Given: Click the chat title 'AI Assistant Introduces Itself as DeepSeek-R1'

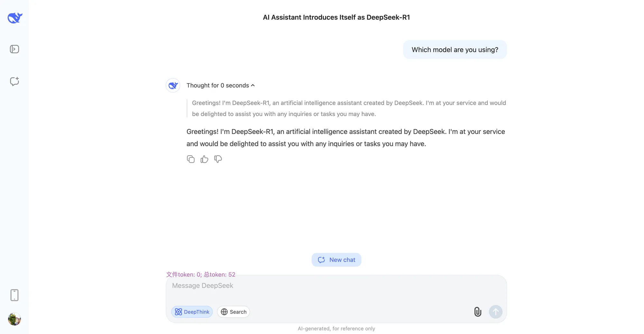Looking at the screenshot, I should pyautogui.click(x=336, y=17).
